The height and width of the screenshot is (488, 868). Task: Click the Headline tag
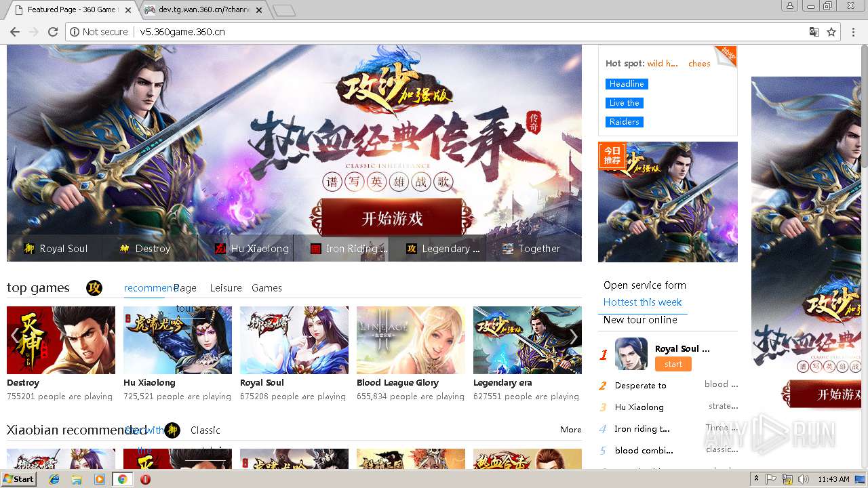tap(627, 84)
